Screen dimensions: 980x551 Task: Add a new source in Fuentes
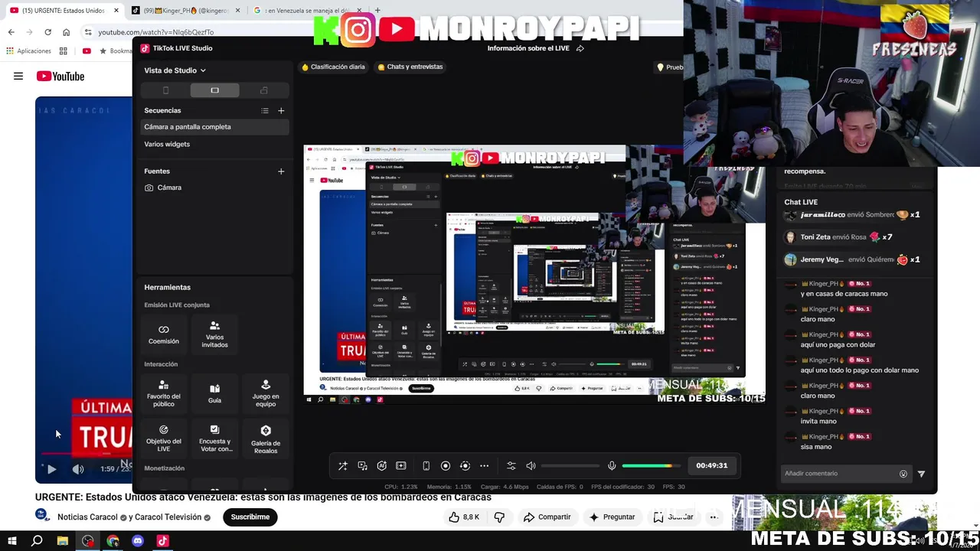pyautogui.click(x=281, y=171)
